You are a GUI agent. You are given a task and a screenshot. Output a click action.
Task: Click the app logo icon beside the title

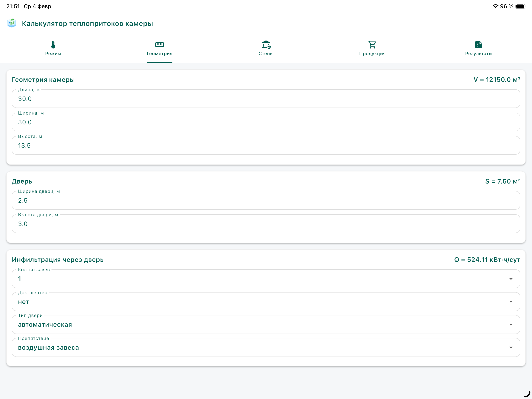tap(11, 23)
